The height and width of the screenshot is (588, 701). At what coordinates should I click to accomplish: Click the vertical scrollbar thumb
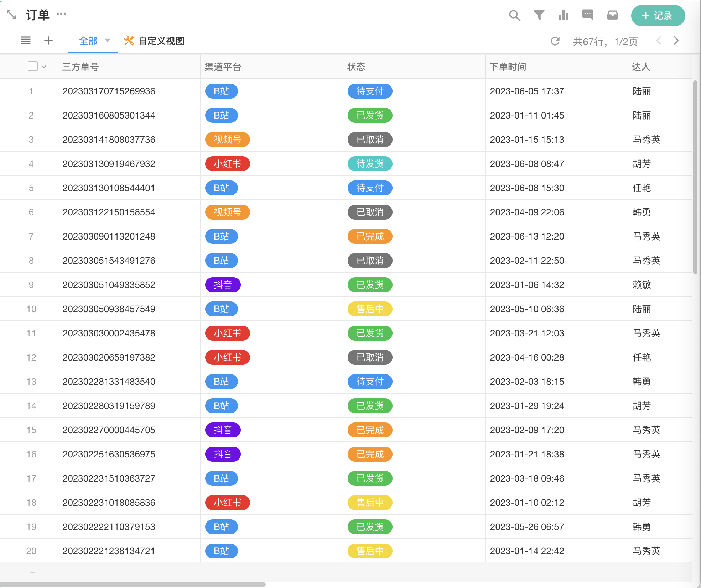point(695,177)
